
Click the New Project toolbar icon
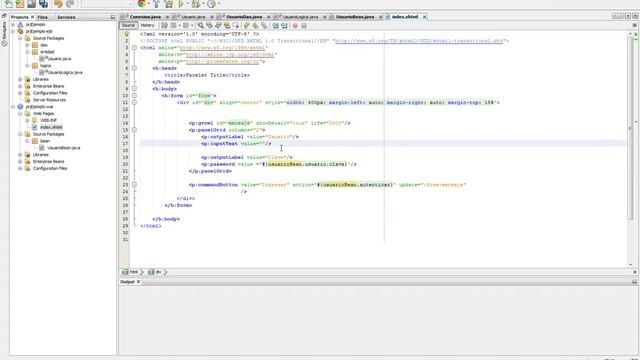[20, 4]
